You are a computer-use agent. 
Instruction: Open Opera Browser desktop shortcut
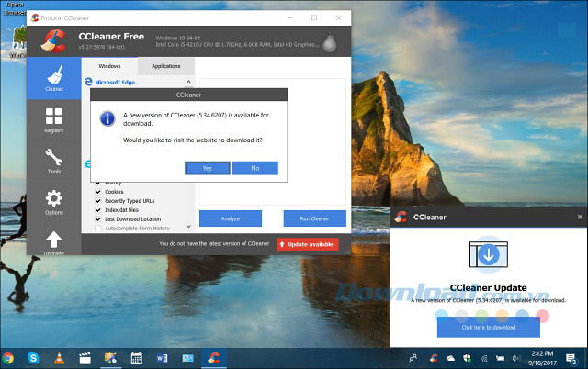14,8
